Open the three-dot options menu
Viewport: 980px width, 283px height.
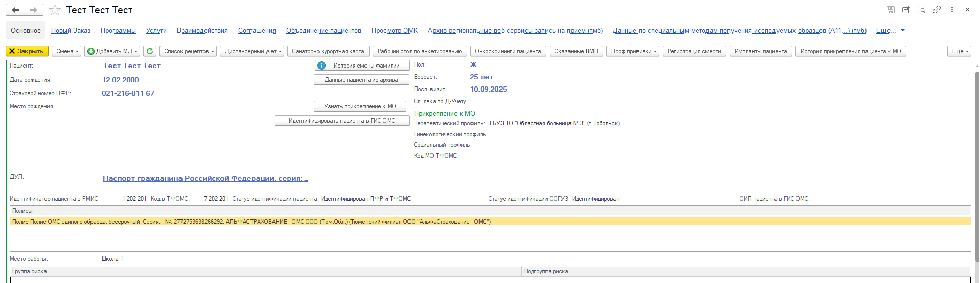952,10
